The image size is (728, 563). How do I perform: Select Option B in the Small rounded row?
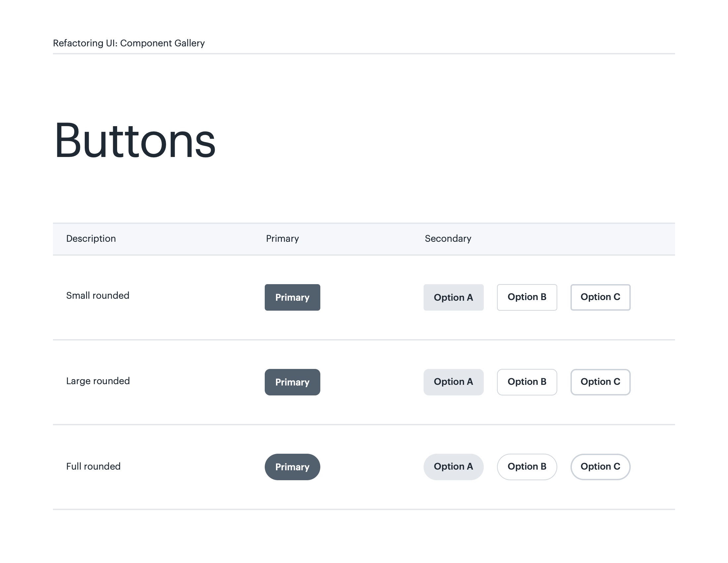click(x=527, y=297)
